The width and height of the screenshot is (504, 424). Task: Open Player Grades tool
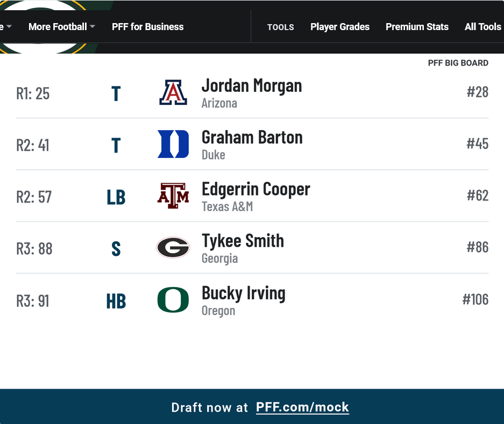340,27
